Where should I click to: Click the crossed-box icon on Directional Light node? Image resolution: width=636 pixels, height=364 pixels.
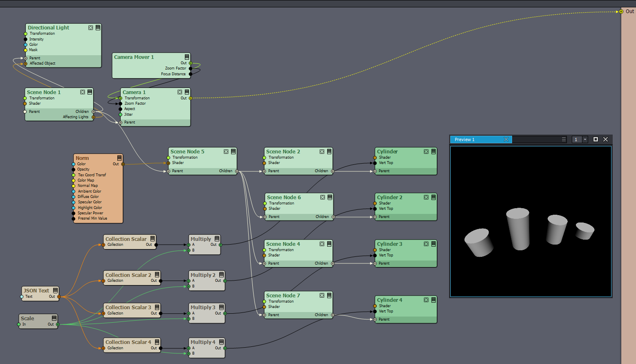click(90, 28)
